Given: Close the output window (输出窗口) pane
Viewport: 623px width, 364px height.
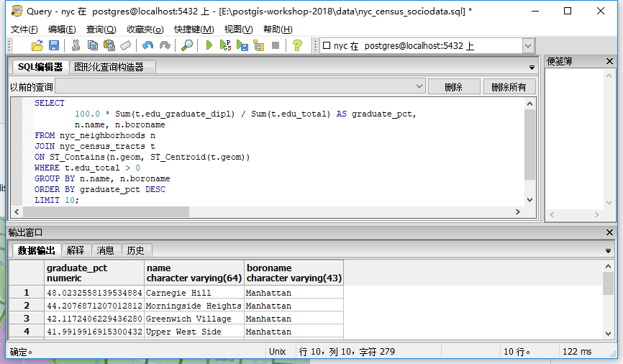Looking at the screenshot, I should click(609, 232).
